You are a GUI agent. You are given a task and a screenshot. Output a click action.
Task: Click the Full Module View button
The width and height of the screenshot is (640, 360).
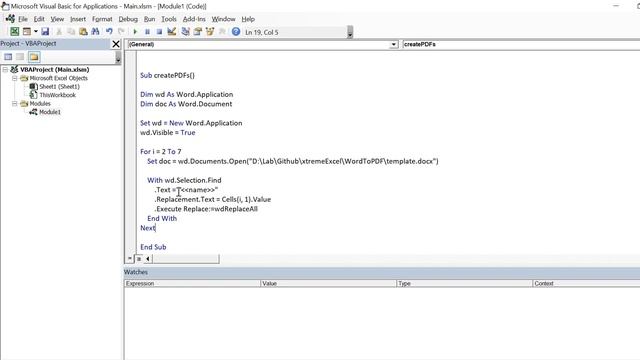(139, 258)
